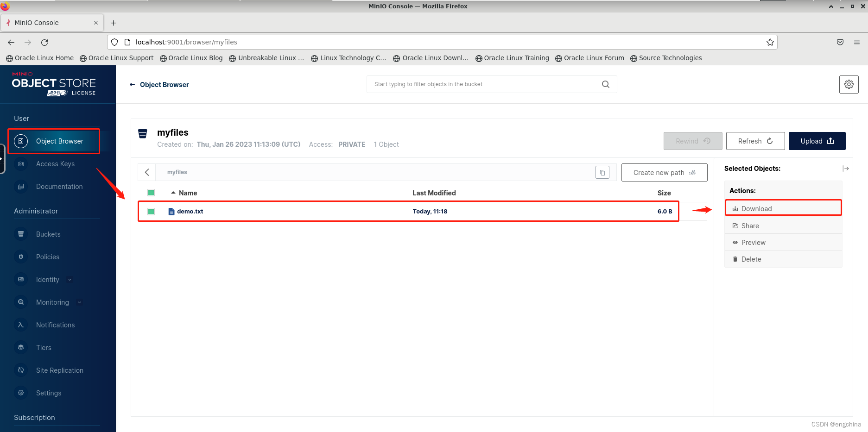Click the Size column header
This screenshot has height=432, width=868.
[x=664, y=193]
